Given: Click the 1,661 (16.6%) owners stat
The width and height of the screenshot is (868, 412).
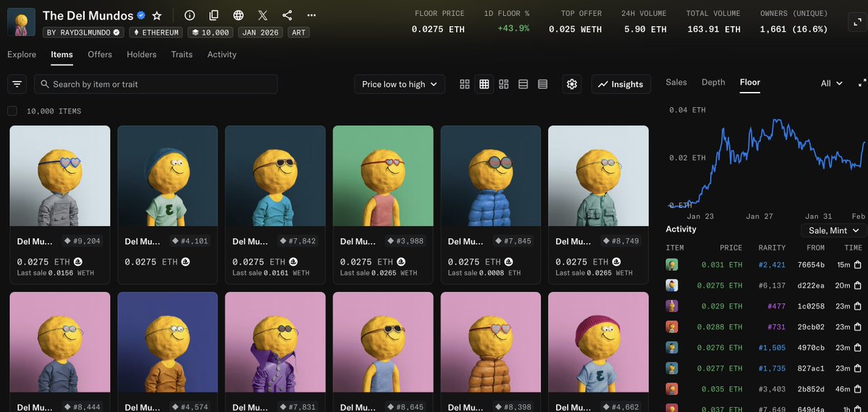Looking at the screenshot, I should pyautogui.click(x=794, y=30).
